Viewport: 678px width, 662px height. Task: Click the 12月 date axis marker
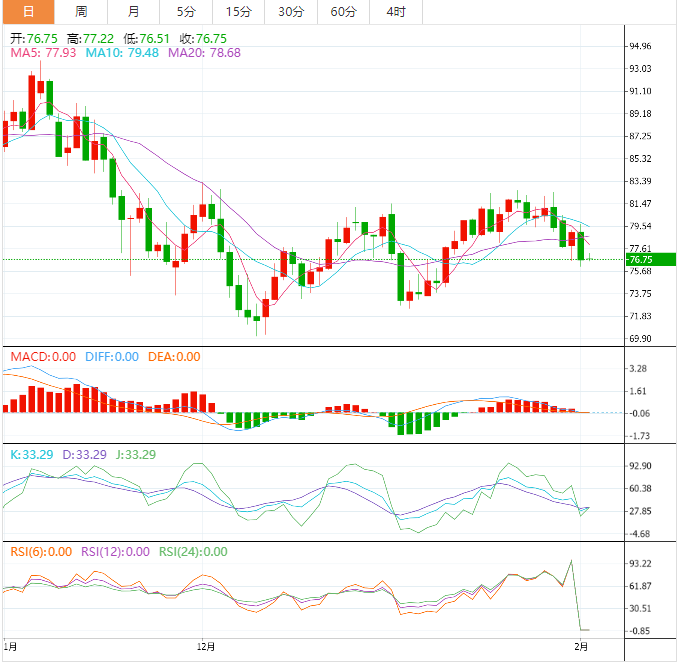206,647
